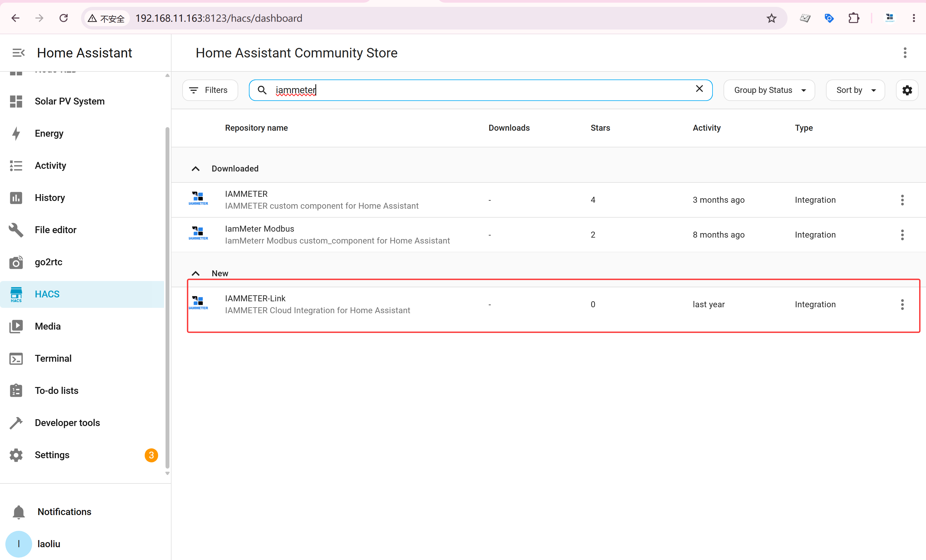The width and height of the screenshot is (926, 560).
Task: Open the Media panel
Action: click(82, 326)
